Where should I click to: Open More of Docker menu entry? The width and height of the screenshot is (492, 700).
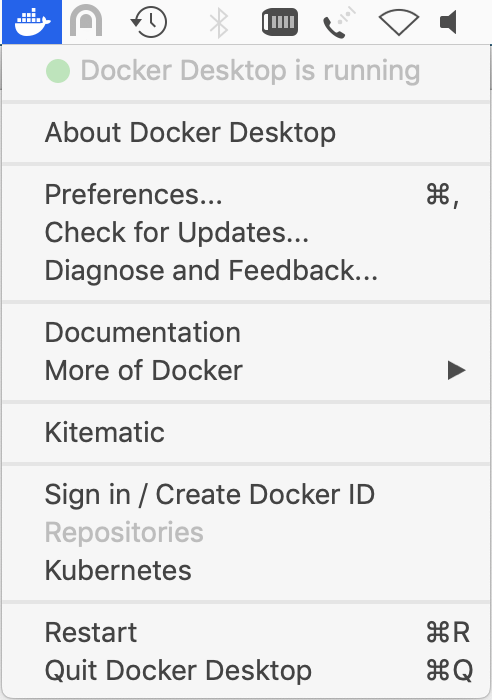pos(246,371)
